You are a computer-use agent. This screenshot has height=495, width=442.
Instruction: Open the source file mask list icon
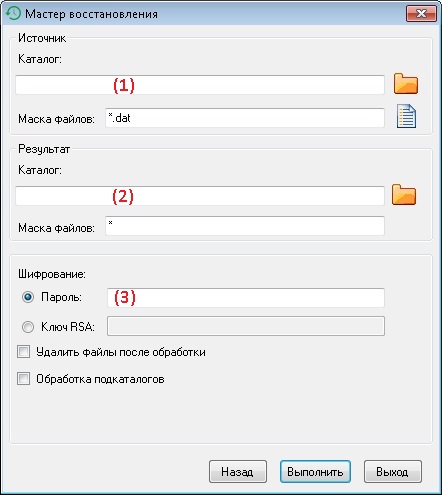[x=406, y=116]
